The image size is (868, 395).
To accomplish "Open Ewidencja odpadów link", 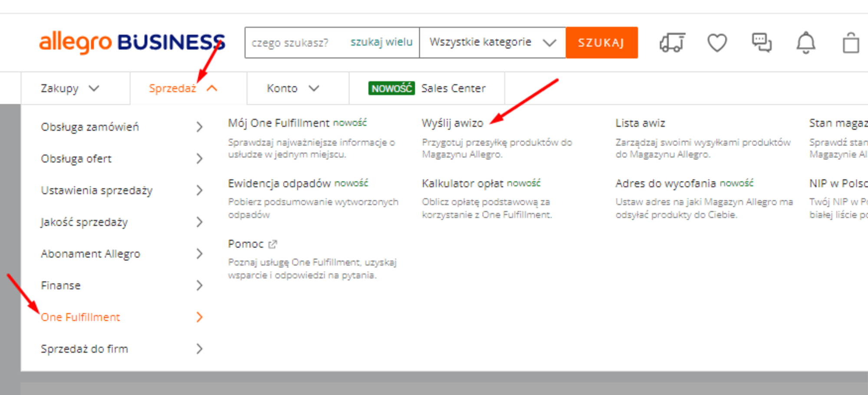I will tap(279, 183).
